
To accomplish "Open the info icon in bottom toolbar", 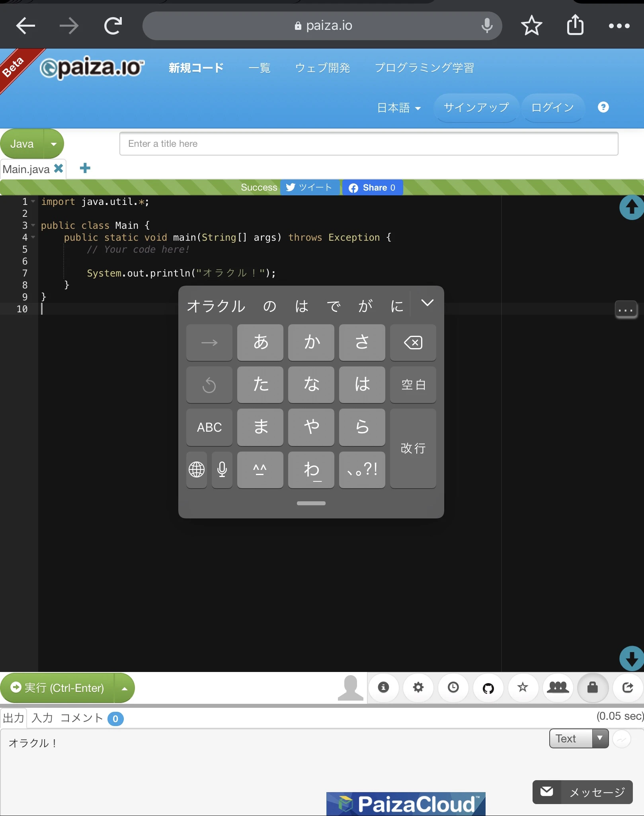I will point(383,687).
